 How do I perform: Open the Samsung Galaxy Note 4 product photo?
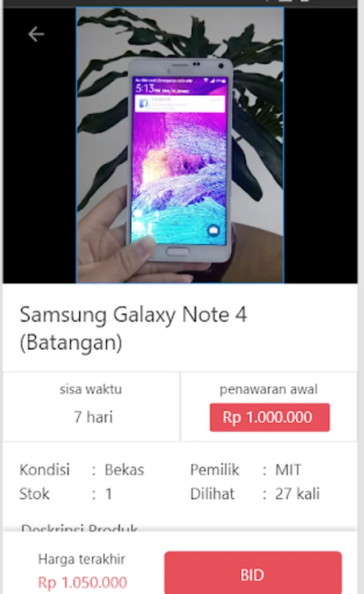(180, 145)
